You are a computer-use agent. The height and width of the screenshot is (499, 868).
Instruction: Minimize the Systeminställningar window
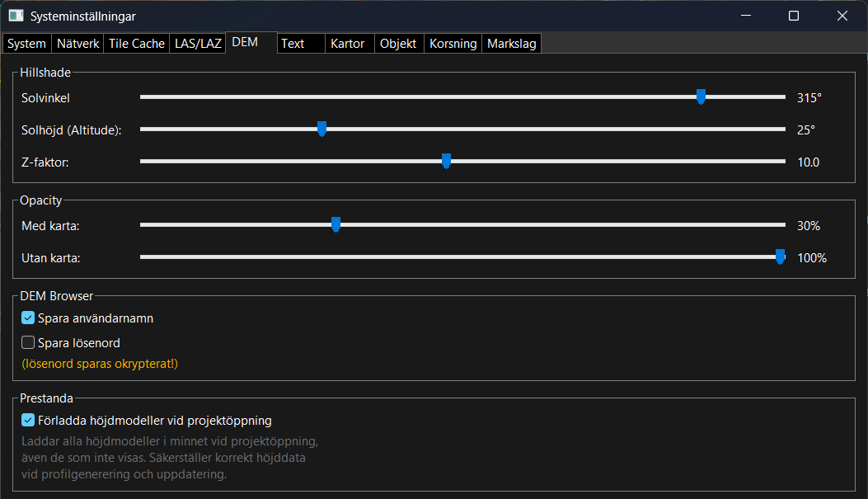click(x=746, y=16)
